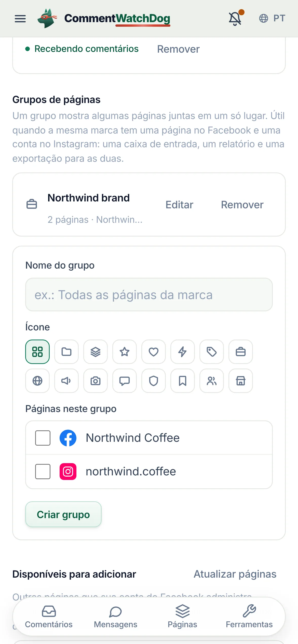The image size is (298, 644).
Task: Focus the Nome do grupo field
Action: (149, 295)
